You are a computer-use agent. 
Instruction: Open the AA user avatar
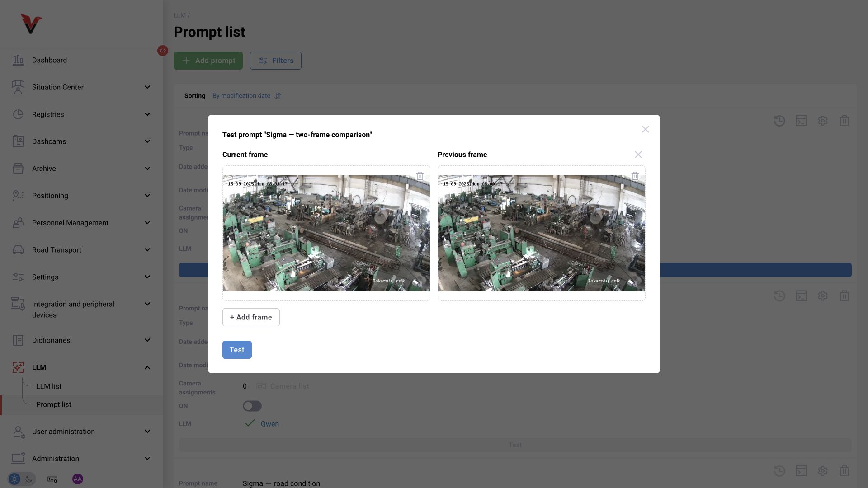[78, 479]
